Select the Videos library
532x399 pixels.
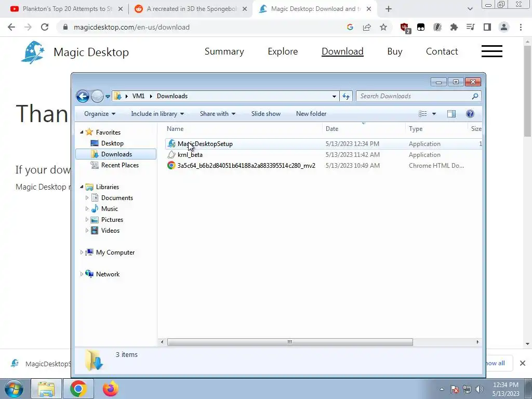point(110,231)
